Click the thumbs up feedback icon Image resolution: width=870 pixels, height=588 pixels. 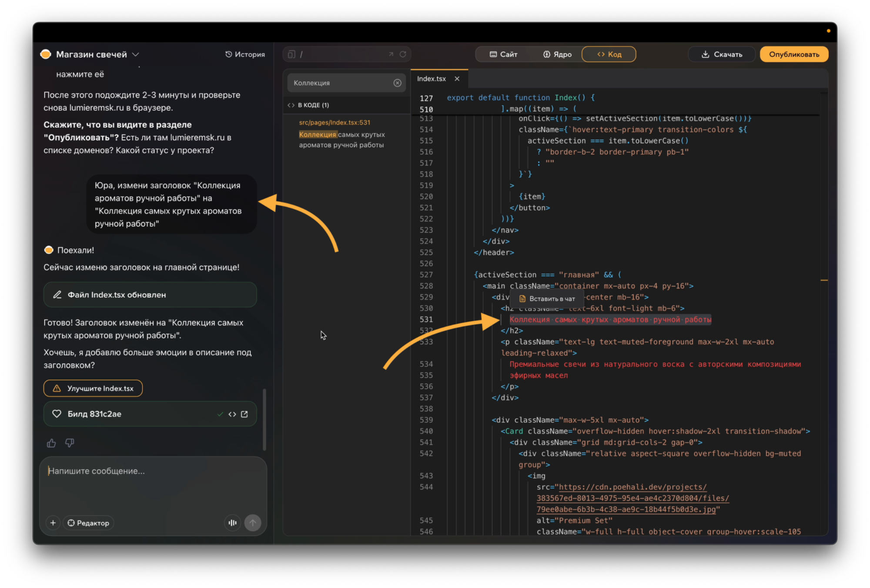click(51, 443)
